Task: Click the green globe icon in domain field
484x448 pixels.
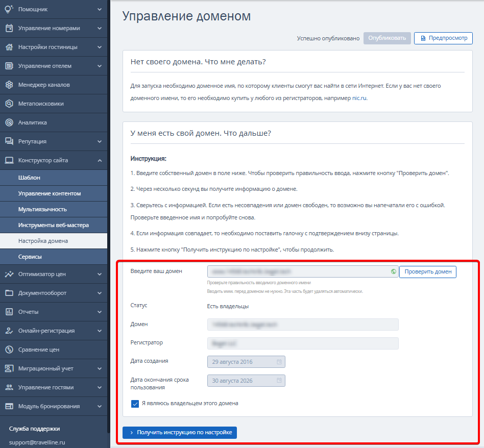Action: tap(394, 271)
